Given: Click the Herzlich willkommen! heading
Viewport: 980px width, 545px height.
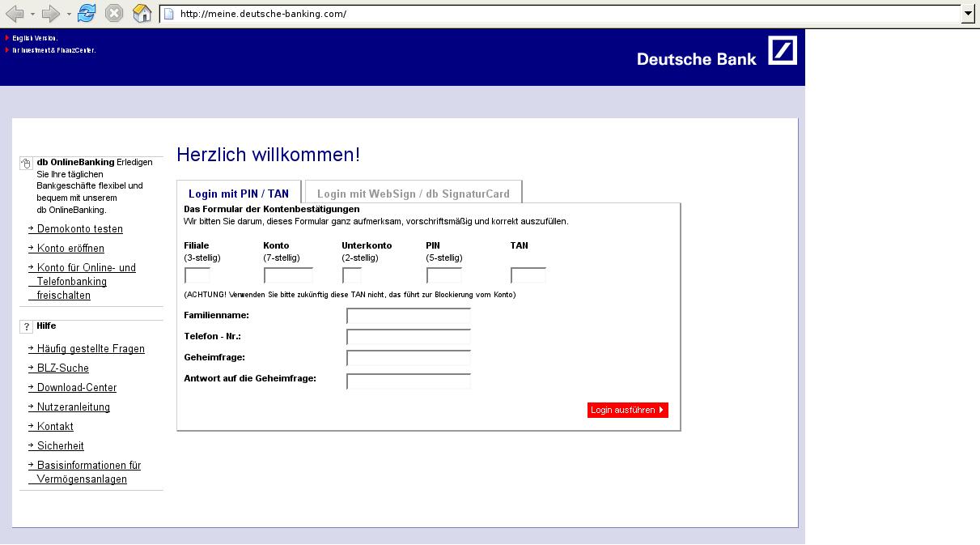Looking at the screenshot, I should coord(269,155).
